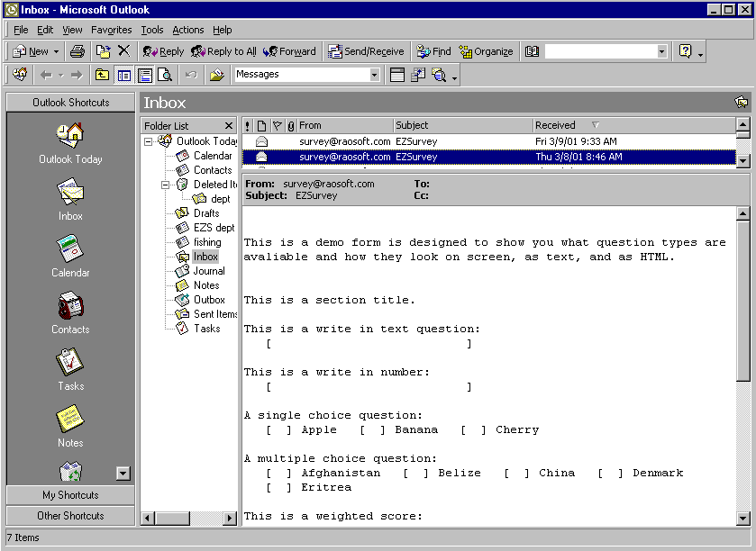The image size is (756, 551).
Task: Switch to Other Shortcuts group
Action: click(x=70, y=516)
